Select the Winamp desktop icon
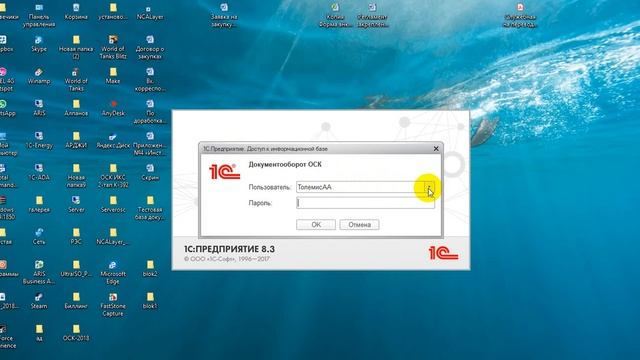Screen dimensions: 640x360 (39, 77)
